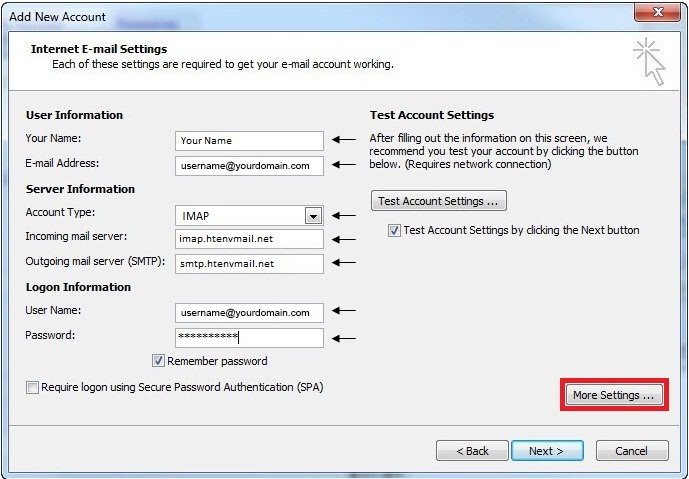The height and width of the screenshot is (479, 689).
Task: Click the Test Account Settings button
Action: pos(439,201)
